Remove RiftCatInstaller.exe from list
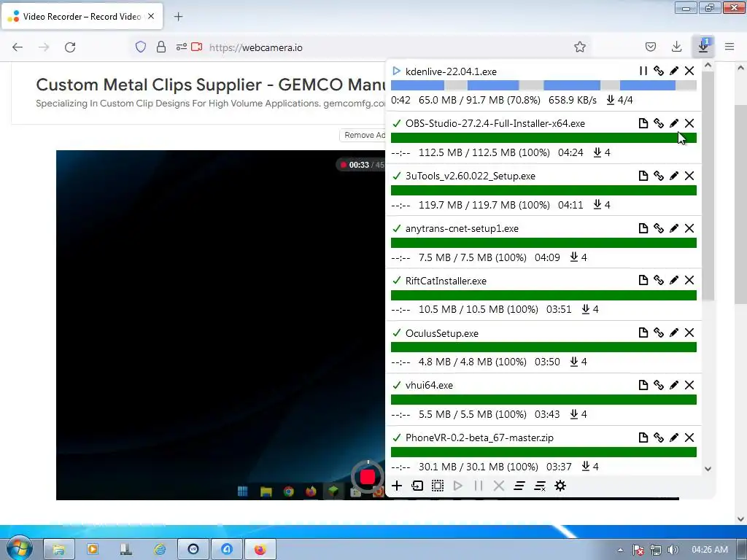The width and height of the screenshot is (747, 560). [689, 280]
